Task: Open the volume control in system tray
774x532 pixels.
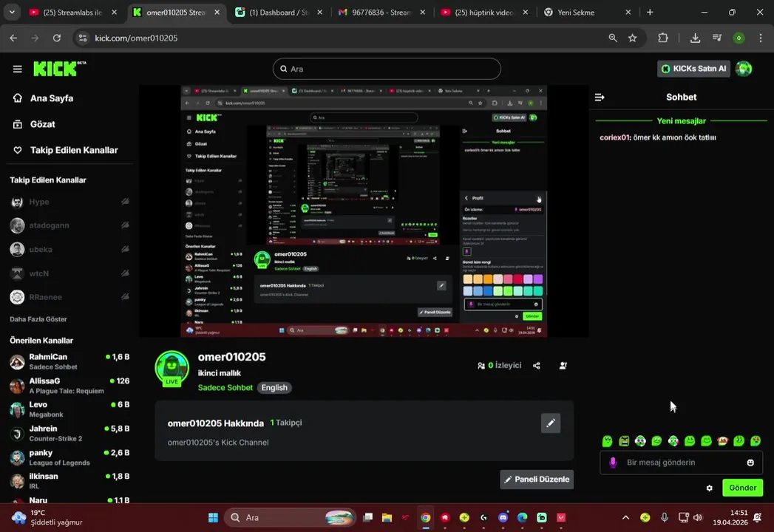Action: coord(698,517)
